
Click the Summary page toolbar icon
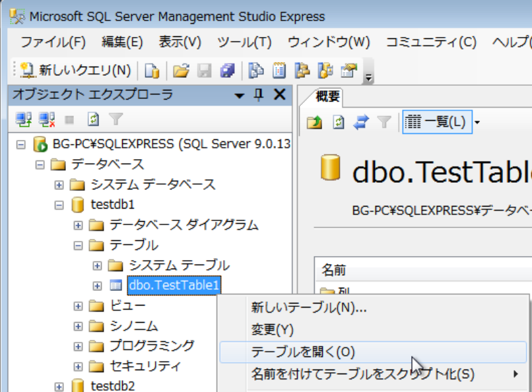(279, 71)
